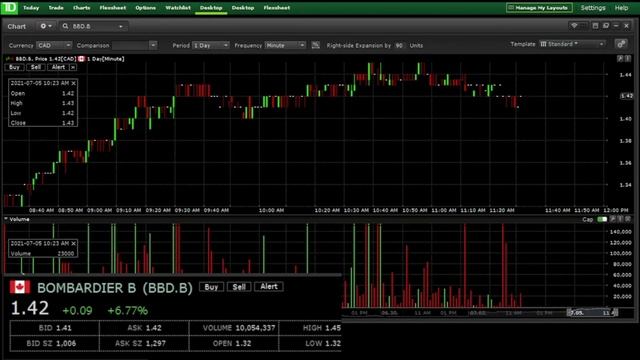This screenshot has width=640, height=360.
Task: Open the first Flexsheet tab
Action: (113, 8)
